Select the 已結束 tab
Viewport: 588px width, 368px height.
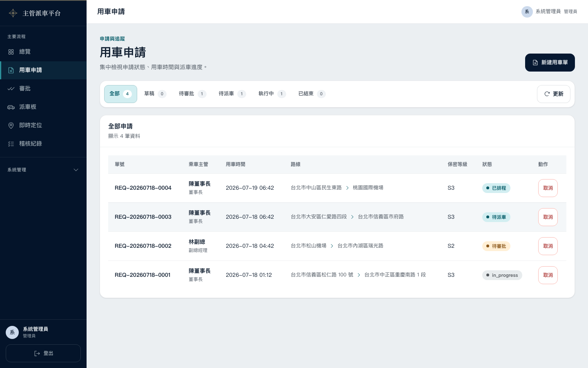coord(312,94)
